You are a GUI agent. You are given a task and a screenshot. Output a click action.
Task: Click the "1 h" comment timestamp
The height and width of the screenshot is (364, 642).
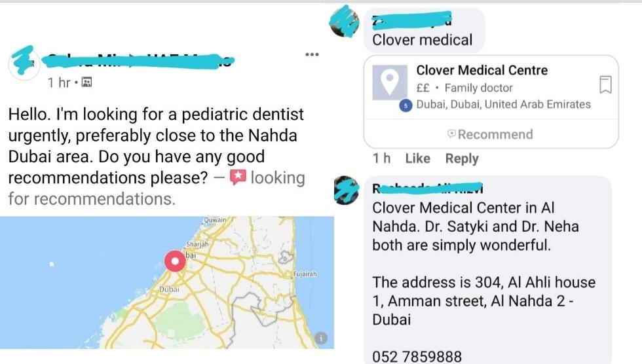[381, 158]
